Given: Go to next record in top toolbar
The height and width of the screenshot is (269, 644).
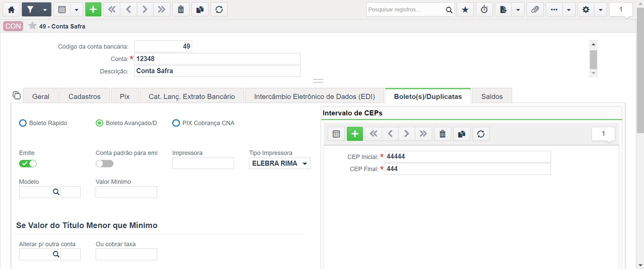Looking at the screenshot, I should (145, 9).
